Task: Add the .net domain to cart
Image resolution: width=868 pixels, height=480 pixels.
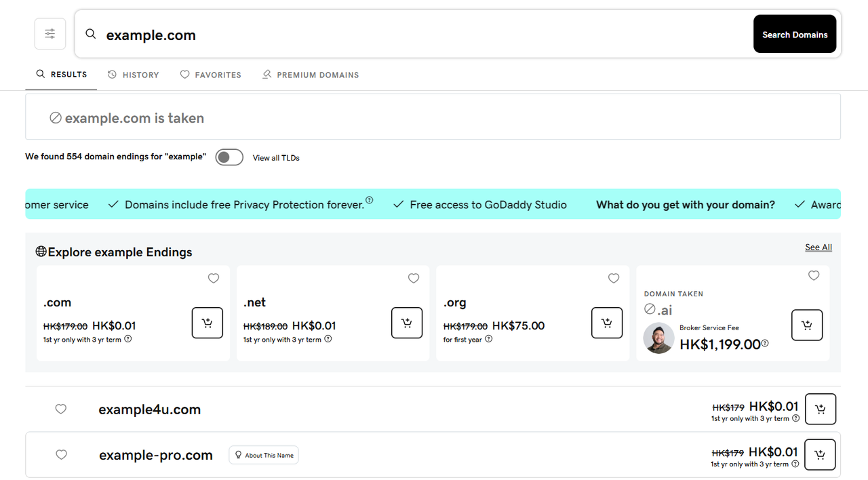Action: pos(407,323)
